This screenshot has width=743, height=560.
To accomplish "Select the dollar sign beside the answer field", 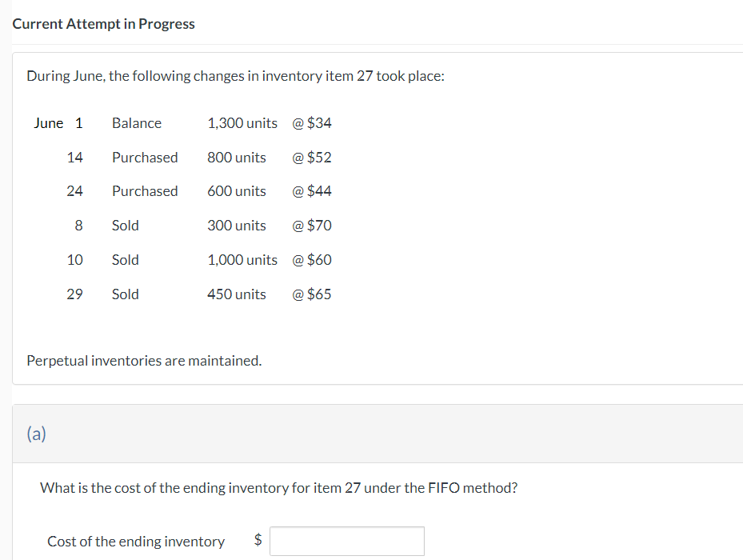I will click(x=257, y=541).
